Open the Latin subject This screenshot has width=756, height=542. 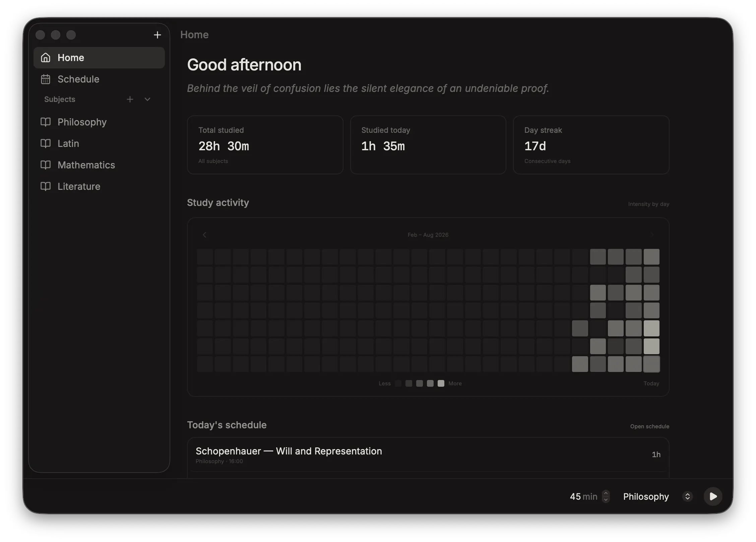point(99,144)
